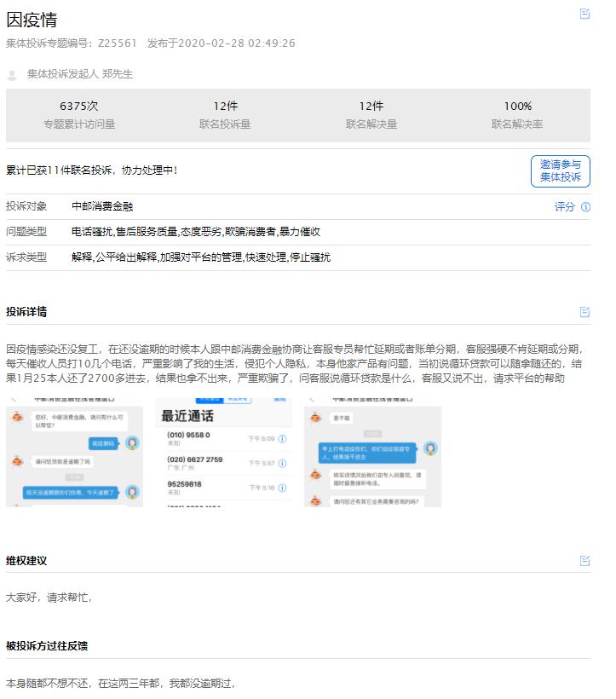Click the 100% value above 联名解决率
Image resolution: width=616 pixels, height=699 pixels.
[517, 106]
